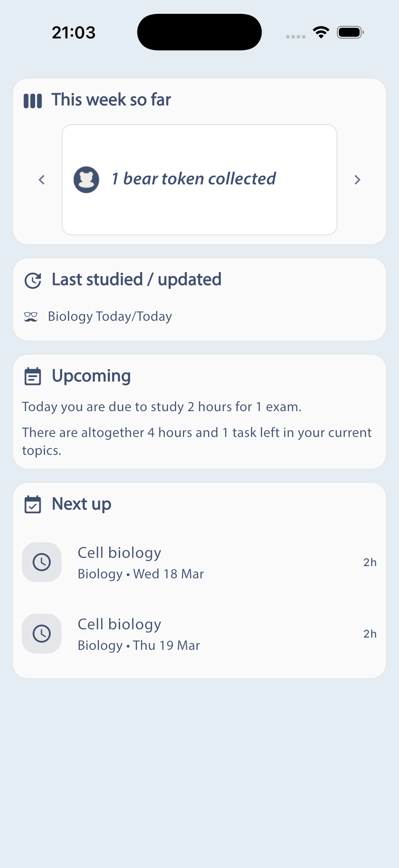
Task: Tap the Upcoming calendar icon
Action: click(33, 376)
